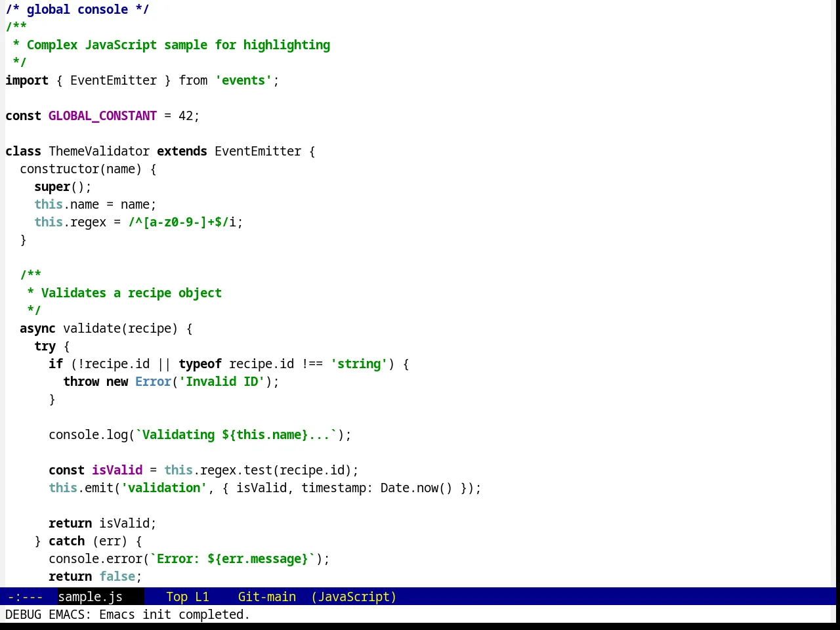840x630 pixels.
Task: Click the 'import' keyword
Action: 27,80
